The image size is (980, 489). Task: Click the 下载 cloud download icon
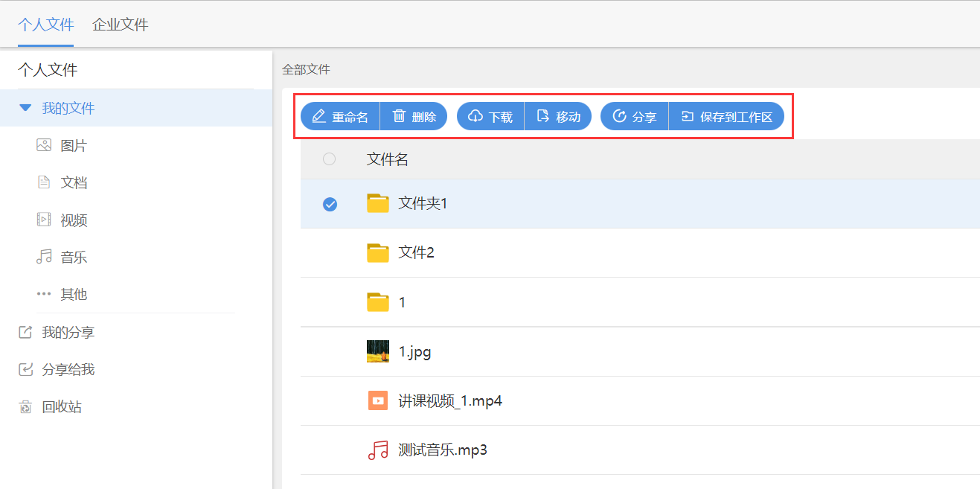475,116
